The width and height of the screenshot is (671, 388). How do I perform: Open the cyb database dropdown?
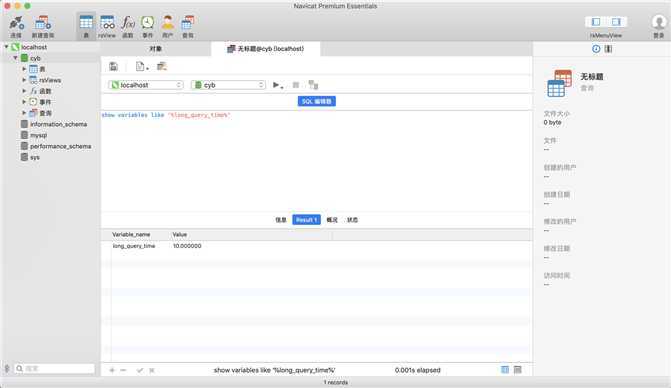point(229,85)
